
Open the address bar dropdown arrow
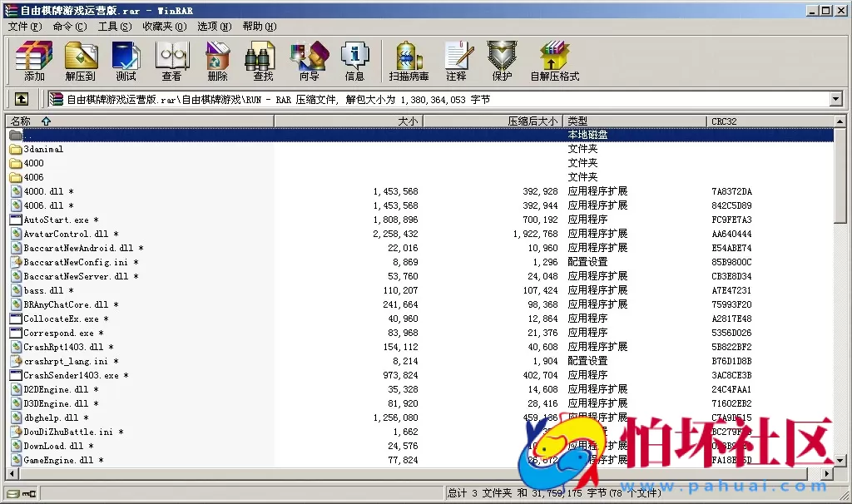[835, 98]
